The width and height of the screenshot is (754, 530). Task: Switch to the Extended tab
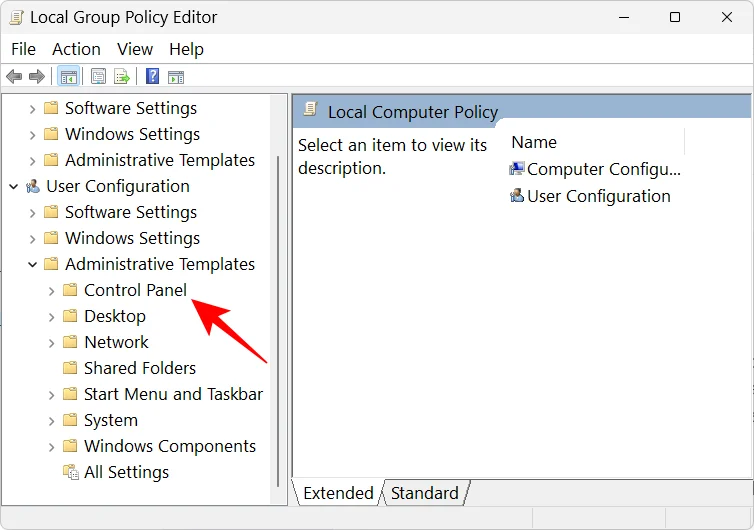pos(338,493)
